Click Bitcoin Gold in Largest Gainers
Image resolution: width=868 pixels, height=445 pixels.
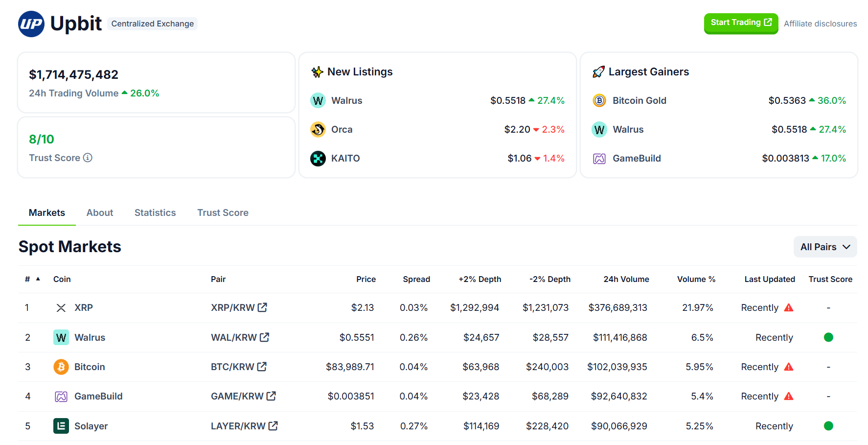[x=640, y=100]
